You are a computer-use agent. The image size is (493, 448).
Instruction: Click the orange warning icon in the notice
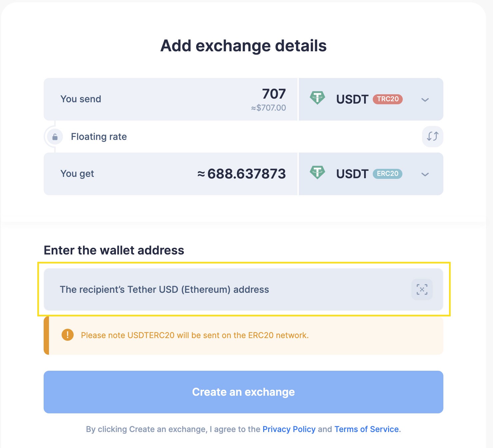[67, 335]
